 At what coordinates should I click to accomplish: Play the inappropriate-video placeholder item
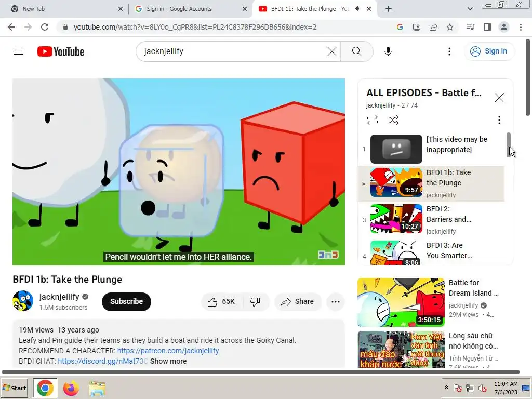[431, 149]
